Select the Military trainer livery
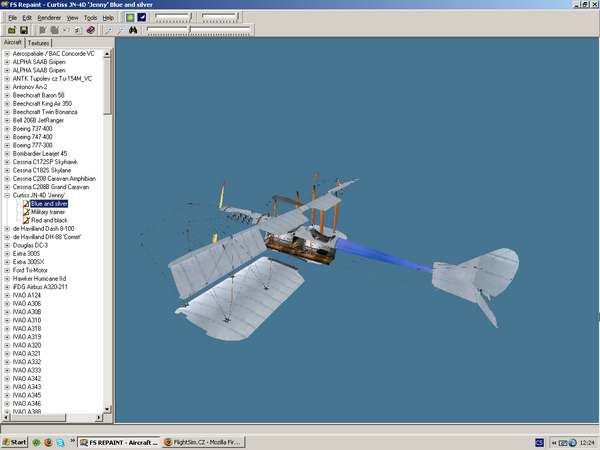Screen dimensions: 600x450 [x=48, y=212]
